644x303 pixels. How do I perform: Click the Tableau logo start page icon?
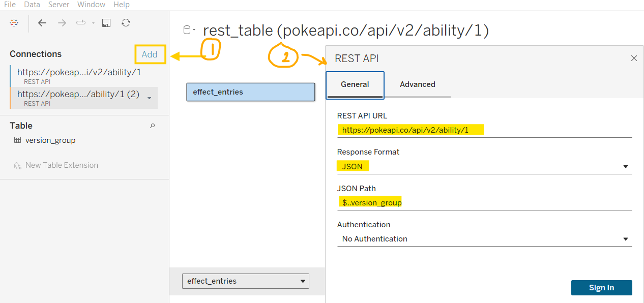(14, 23)
